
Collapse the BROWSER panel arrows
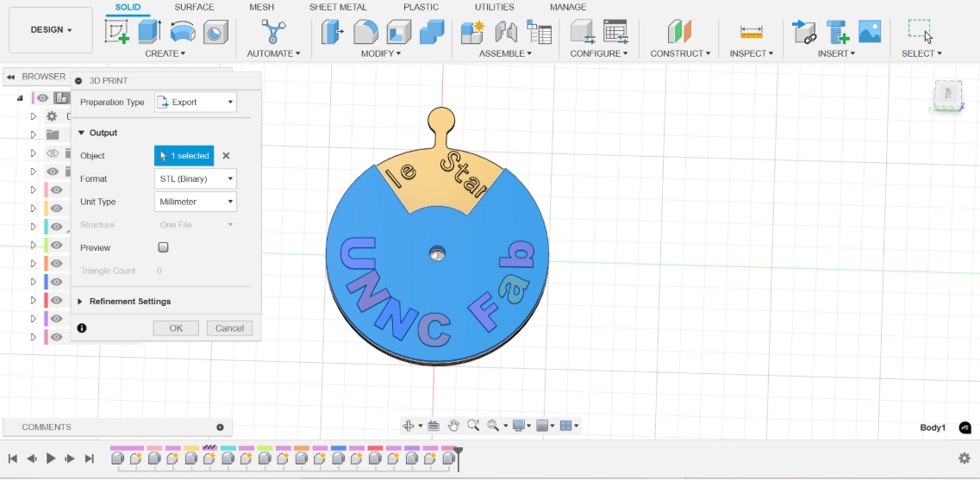10,77
